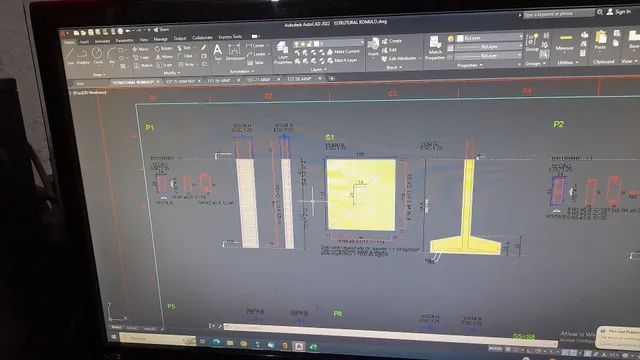
Task: Activate the Move command
Action: tap(140, 49)
